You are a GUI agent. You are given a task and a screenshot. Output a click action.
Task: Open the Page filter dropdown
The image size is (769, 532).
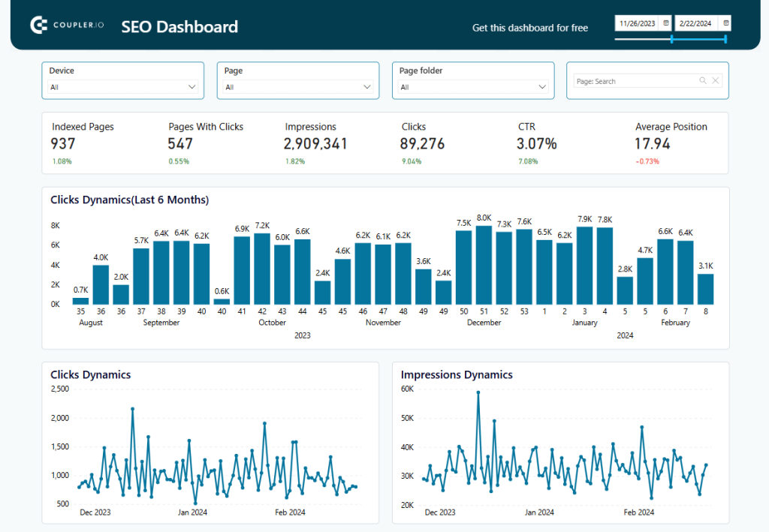(368, 86)
